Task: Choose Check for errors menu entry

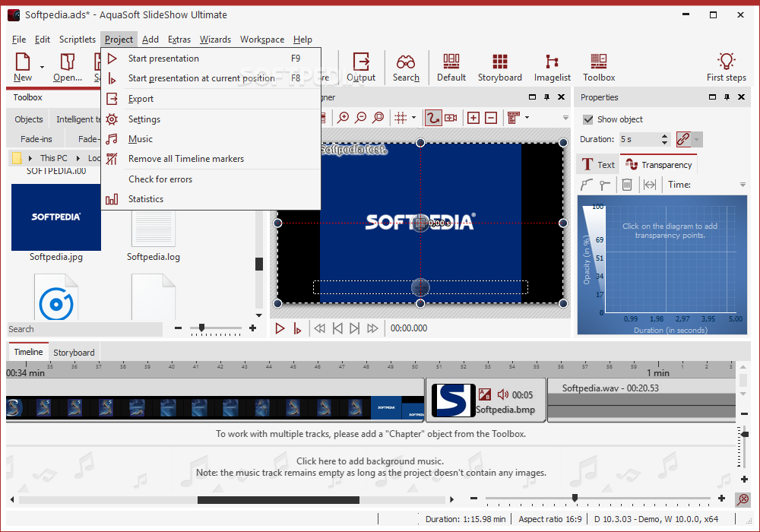Action: [211, 179]
